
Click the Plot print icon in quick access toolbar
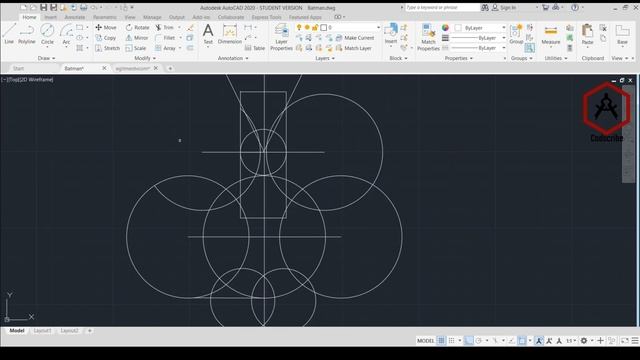tap(84, 7)
